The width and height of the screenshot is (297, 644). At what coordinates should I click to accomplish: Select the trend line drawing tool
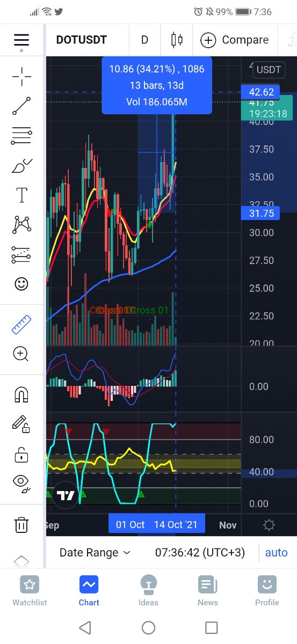[x=21, y=106]
